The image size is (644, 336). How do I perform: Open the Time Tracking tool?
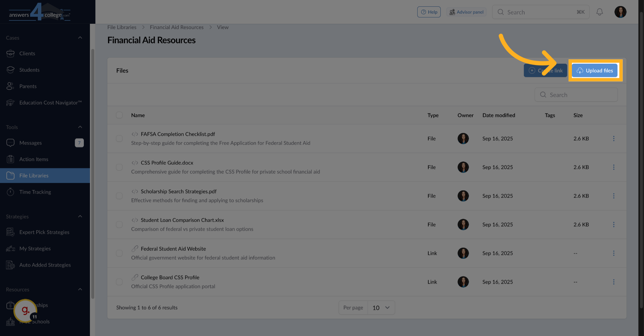(x=35, y=192)
